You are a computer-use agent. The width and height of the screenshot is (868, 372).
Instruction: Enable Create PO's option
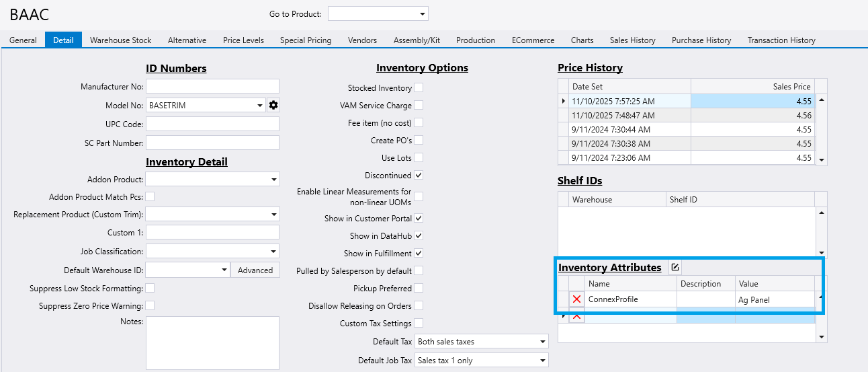click(x=419, y=140)
